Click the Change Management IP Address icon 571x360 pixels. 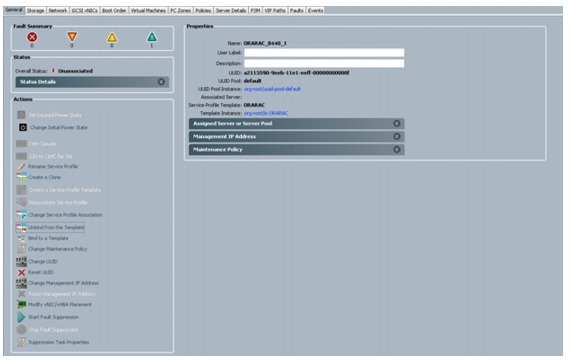click(21, 283)
